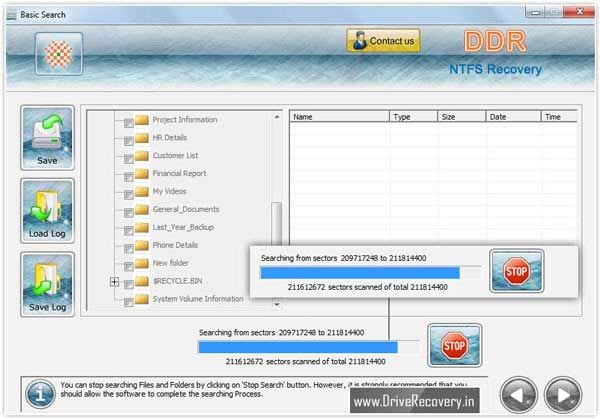Tick the Last_Year_Backup checkbox
The height and width of the screenshot is (419, 600).
(129, 230)
